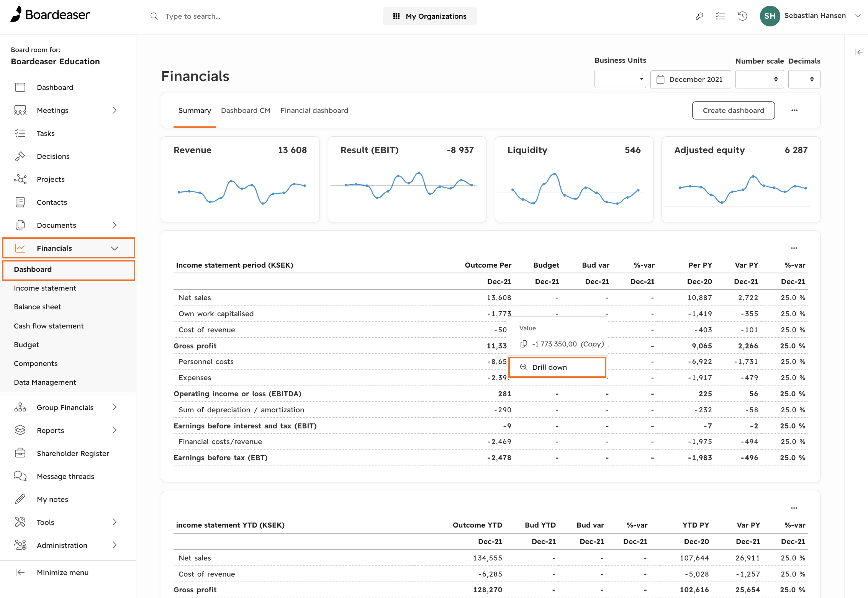Screen dimensions: 868x598
Task: Click the SH user avatar
Action: coord(770,16)
